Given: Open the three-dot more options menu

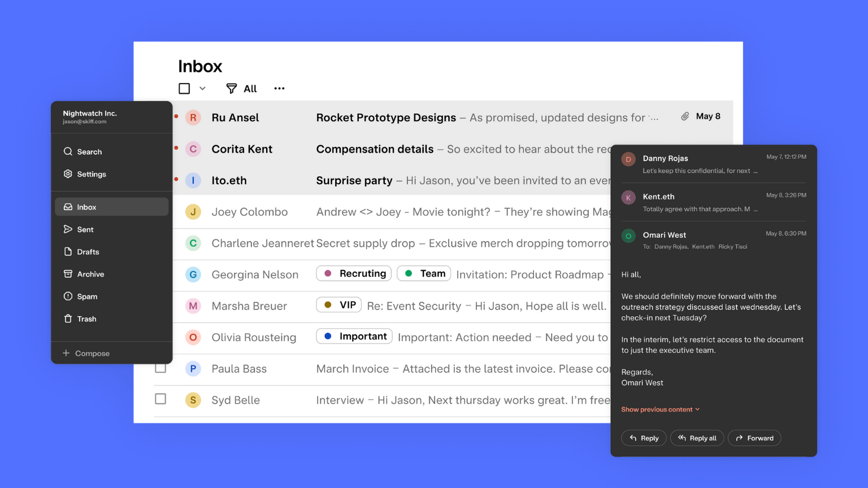Looking at the screenshot, I should [x=279, y=89].
